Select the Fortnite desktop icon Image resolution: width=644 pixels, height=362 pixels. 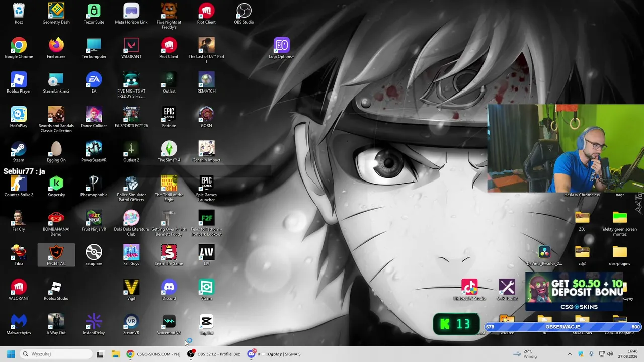click(x=169, y=118)
